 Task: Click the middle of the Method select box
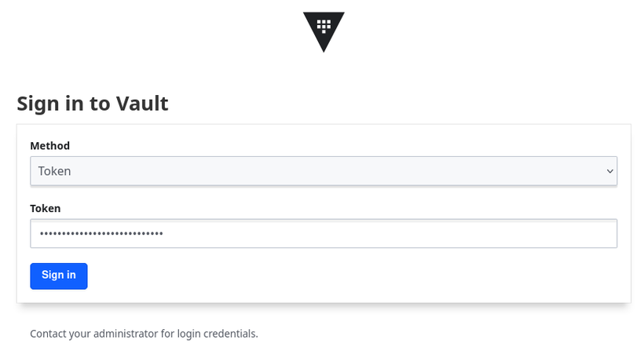[x=323, y=171]
